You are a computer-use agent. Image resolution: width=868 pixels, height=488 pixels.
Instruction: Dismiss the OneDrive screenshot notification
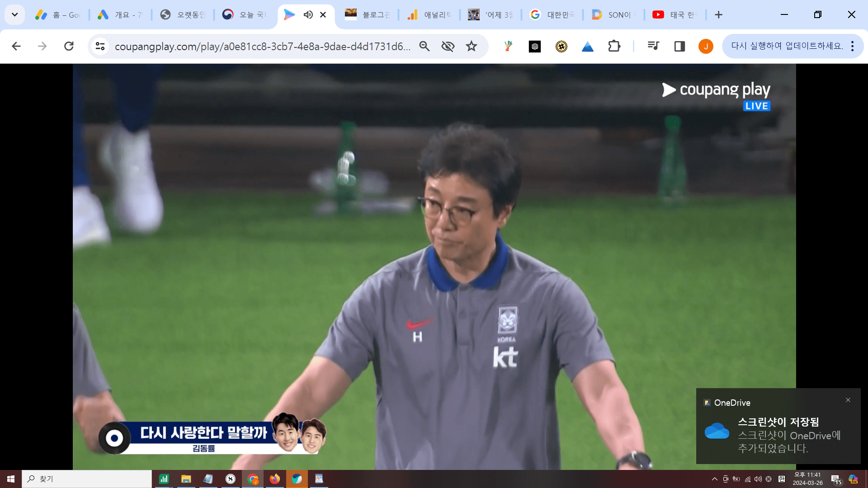(848, 400)
